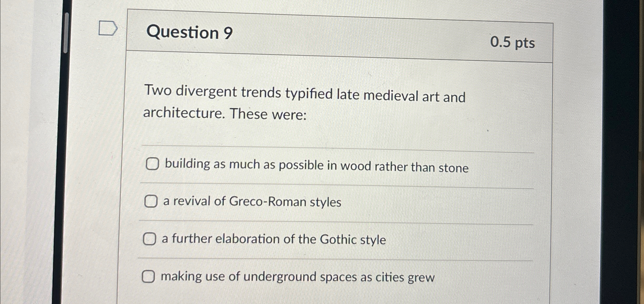Select the underground spaces answer option

tap(149, 276)
